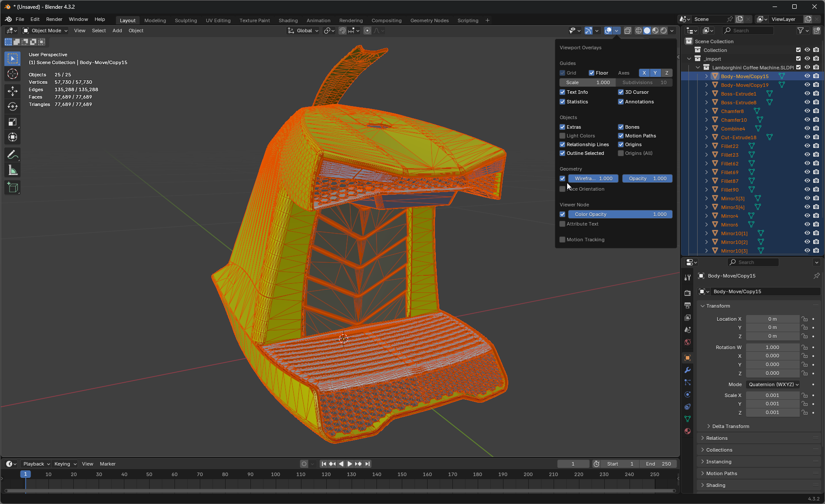Open the Edit menu

click(34, 19)
